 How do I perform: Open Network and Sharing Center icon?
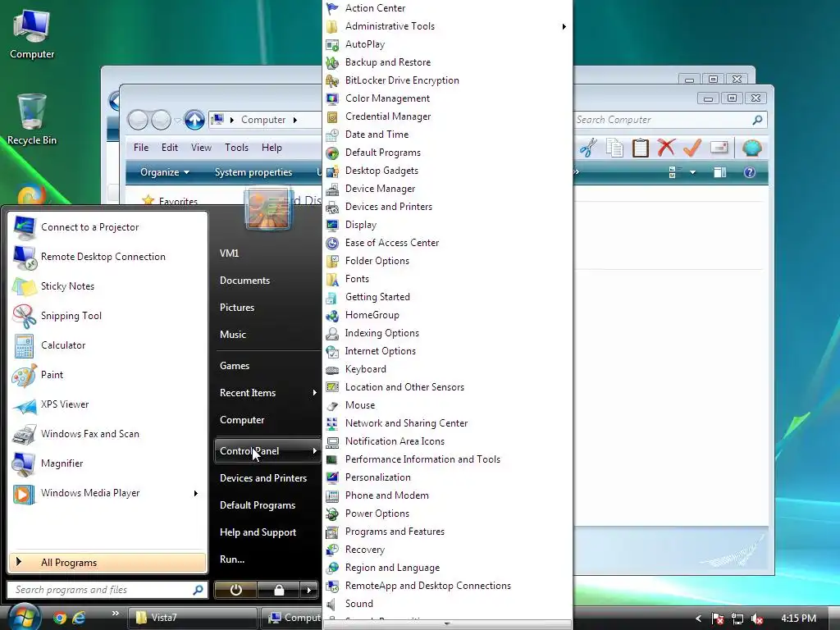[332, 423]
